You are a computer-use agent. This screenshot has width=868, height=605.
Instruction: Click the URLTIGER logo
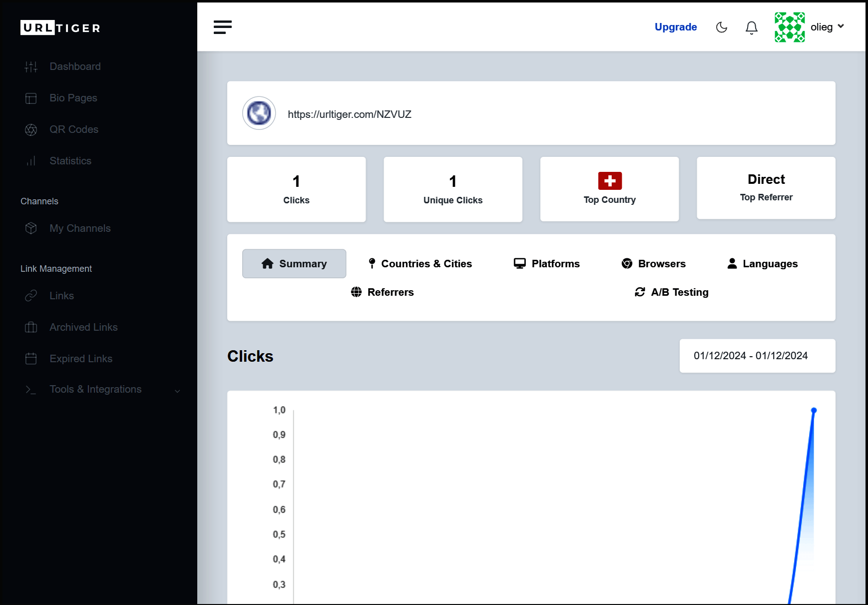tap(60, 28)
